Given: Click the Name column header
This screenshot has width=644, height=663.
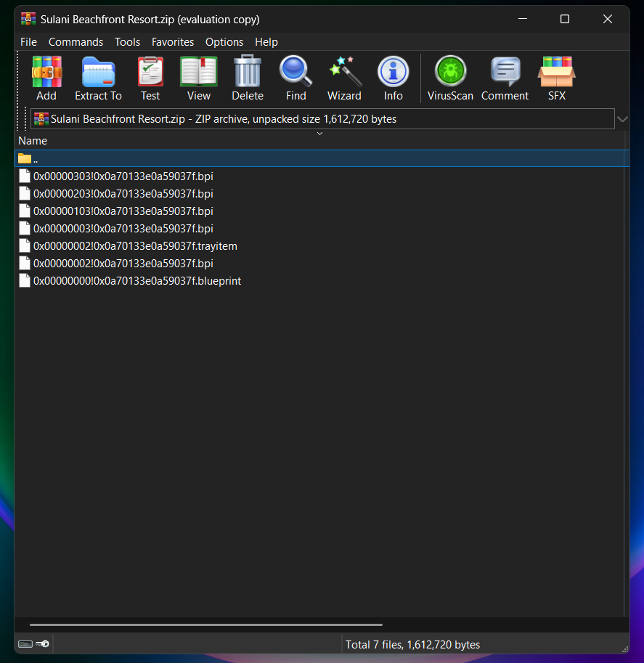Looking at the screenshot, I should click(x=33, y=141).
